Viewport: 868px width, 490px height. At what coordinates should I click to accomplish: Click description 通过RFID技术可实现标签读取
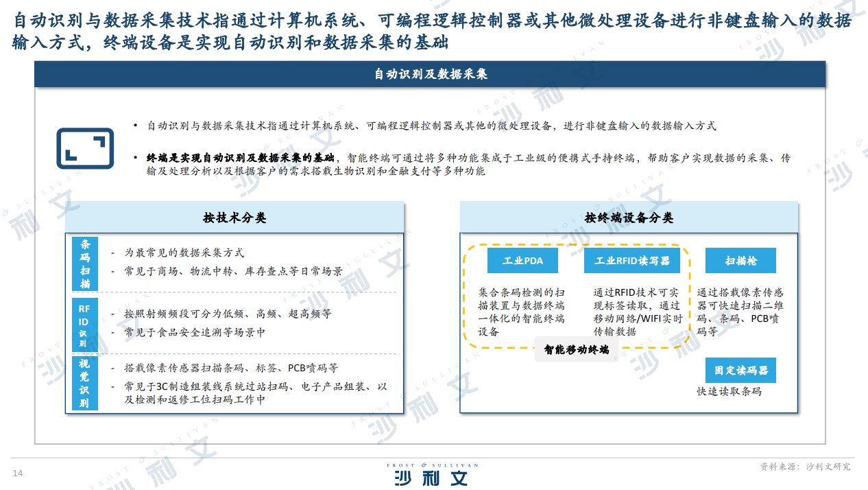[637, 312]
